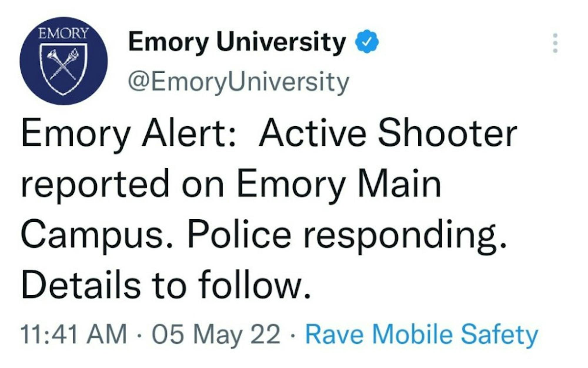588x368 pixels.
Task: Click the sentence "Details to follow."
Action: [166, 284]
